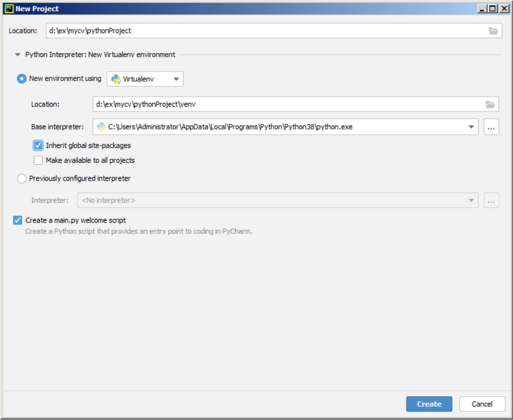Cancel the New Project dialog
Viewport: 513px width, 420px height.
pyautogui.click(x=482, y=404)
